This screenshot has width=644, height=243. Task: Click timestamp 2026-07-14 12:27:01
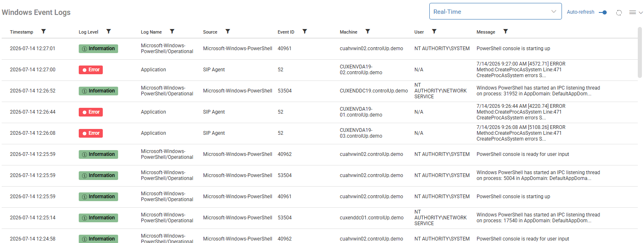[33, 49]
